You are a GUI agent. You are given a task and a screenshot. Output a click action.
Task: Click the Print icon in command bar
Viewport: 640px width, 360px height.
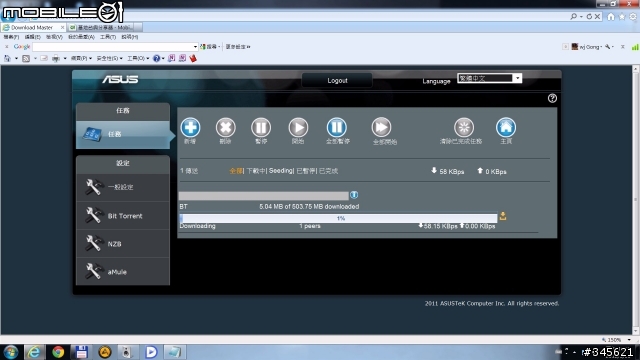(x=56, y=58)
